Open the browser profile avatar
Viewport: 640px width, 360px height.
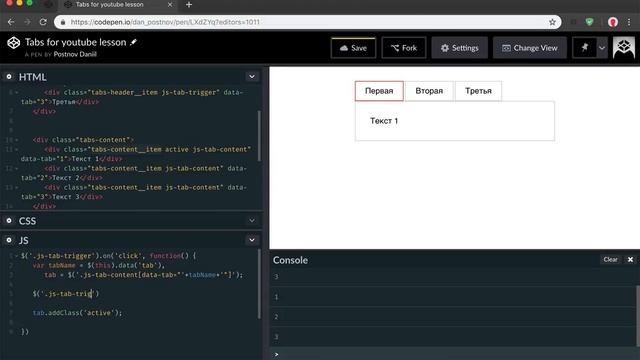point(613,22)
